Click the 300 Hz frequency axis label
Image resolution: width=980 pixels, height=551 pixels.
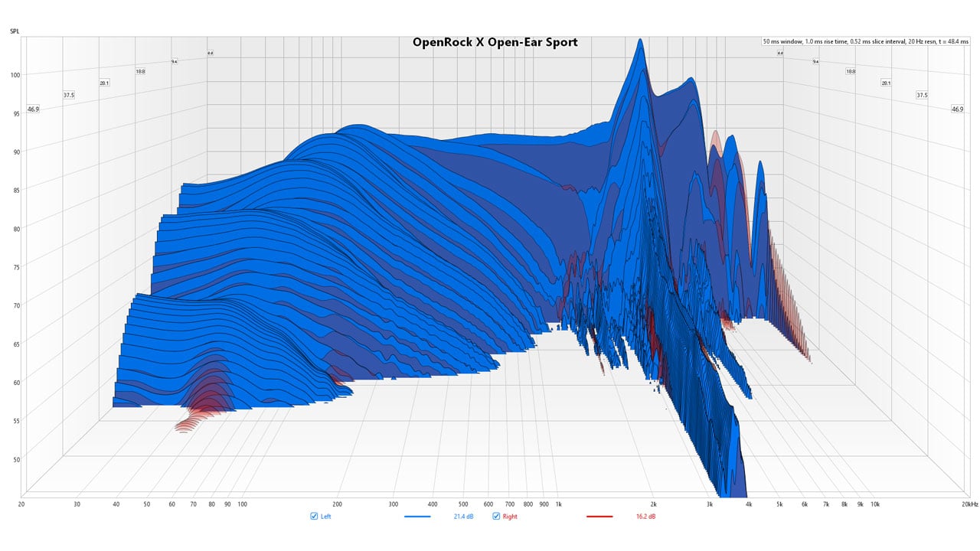point(393,504)
